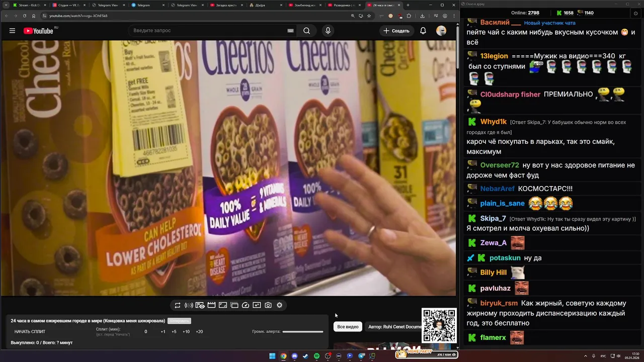Image resolution: width=644 pixels, height=362 pixels.
Task: Click НАЧАТЬ СПЛИТ
Action: 30,332
